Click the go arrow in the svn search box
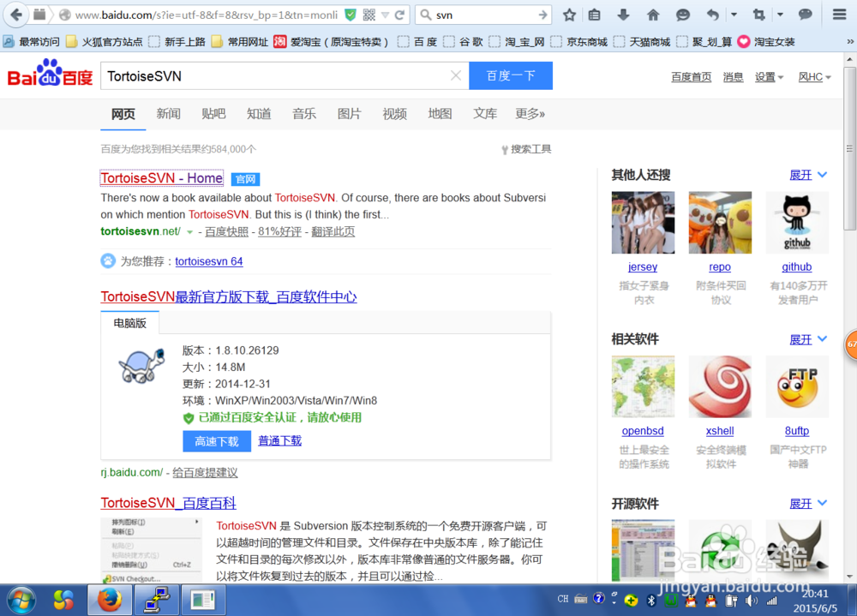The width and height of the screenshot is (857, 616). click(x=542, y=15)
